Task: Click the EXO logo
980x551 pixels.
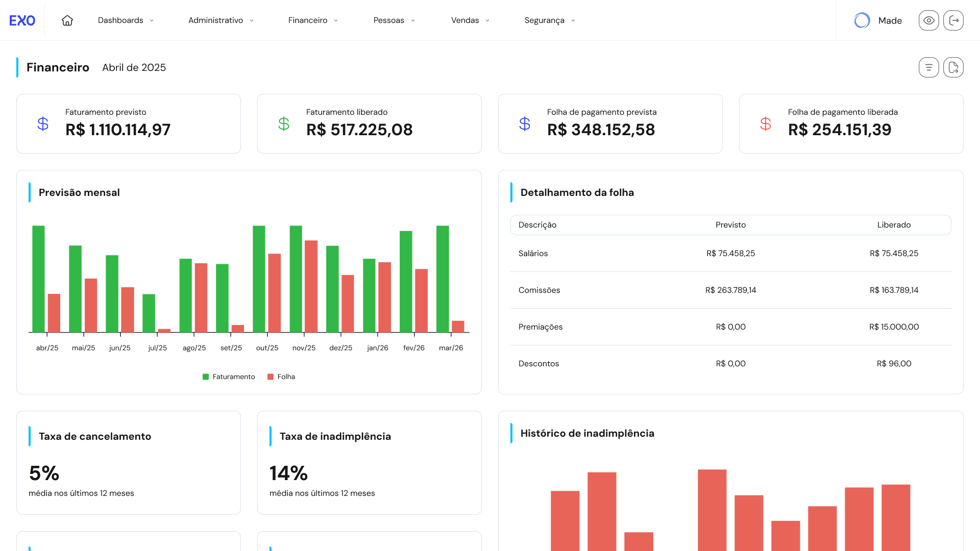Action: [22, 20]
